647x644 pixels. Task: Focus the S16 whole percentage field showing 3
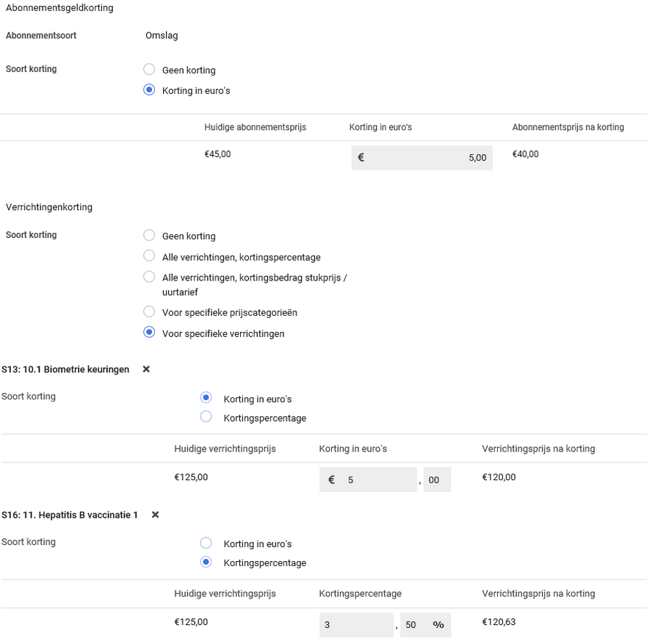pos(357,625)
